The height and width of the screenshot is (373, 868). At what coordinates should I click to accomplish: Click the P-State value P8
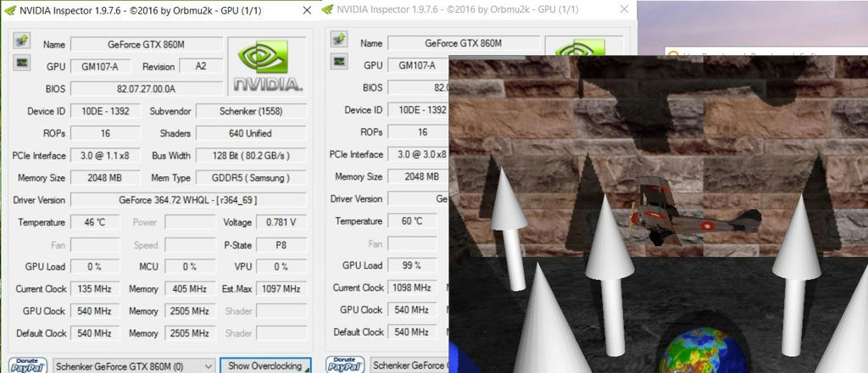281,245
